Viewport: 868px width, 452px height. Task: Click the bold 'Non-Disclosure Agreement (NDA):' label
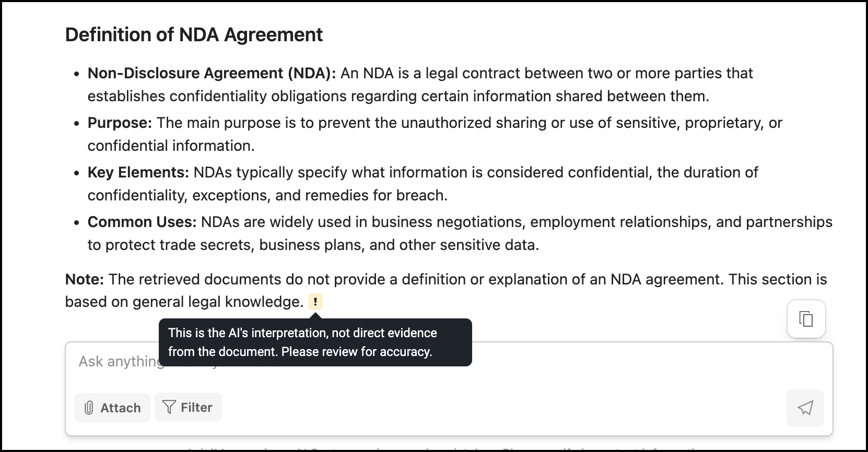tap(212, 73)
